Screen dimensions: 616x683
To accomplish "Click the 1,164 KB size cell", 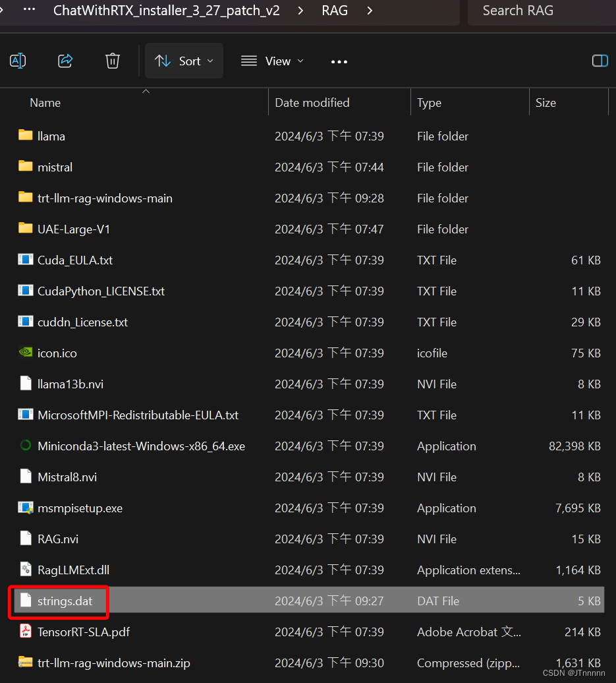I will click(x=578, y=570).
